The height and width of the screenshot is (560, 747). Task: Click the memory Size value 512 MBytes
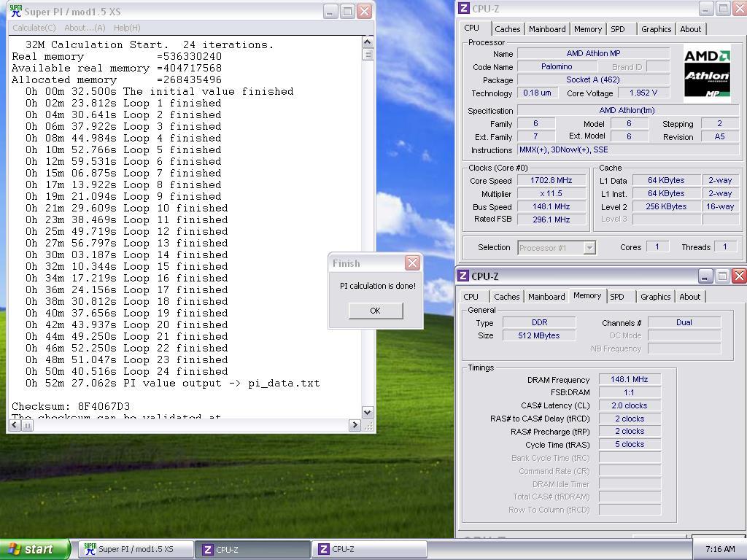coord(539,335)
